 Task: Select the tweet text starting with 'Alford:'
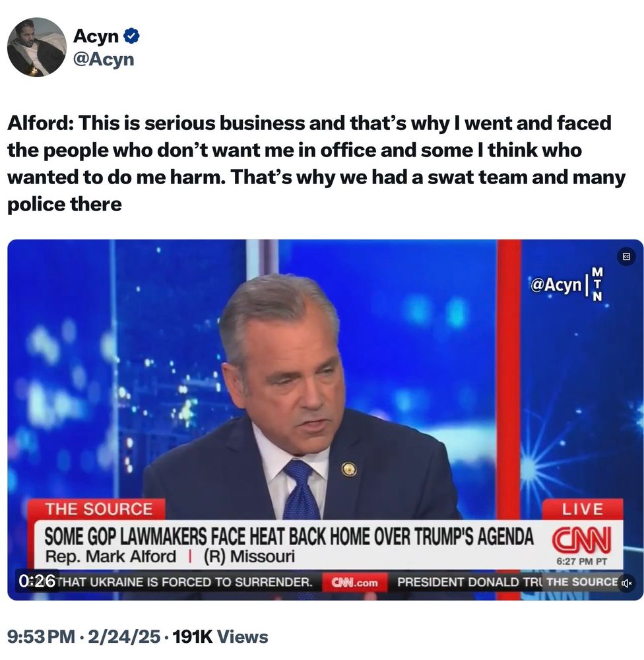(316, 163)
